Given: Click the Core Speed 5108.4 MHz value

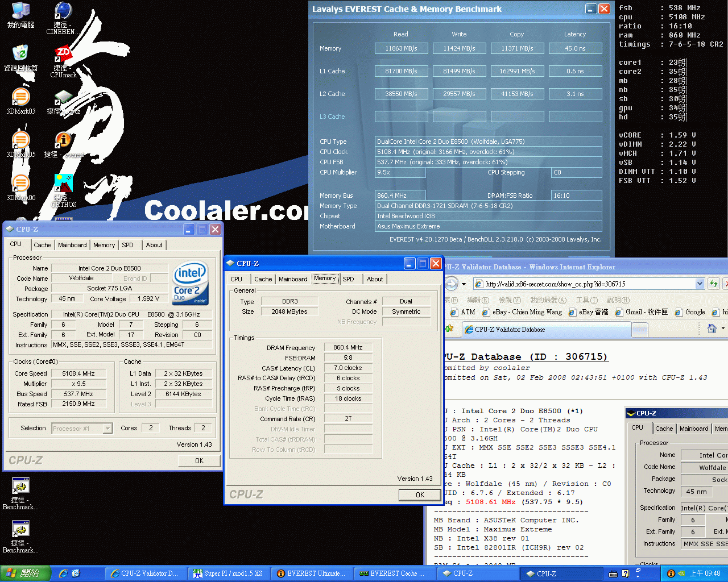Looking at the screenshot, I should click(x=78, y=373).
